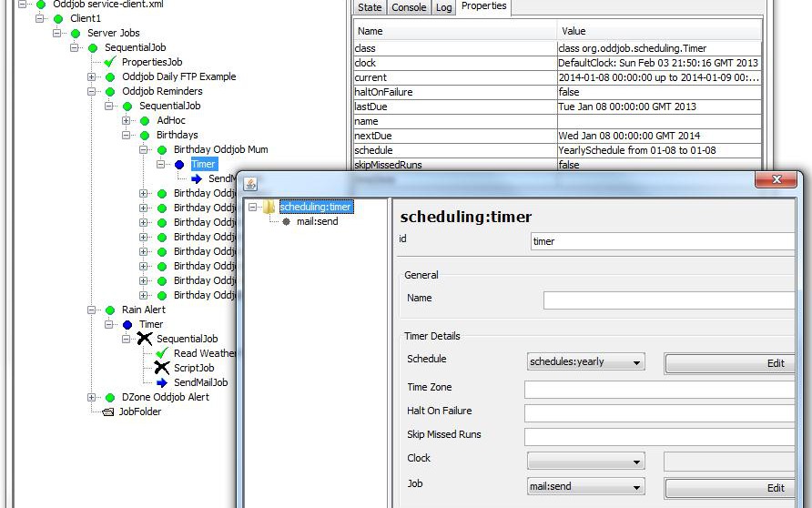Click Edit button for Schedule

click(729, 363)
